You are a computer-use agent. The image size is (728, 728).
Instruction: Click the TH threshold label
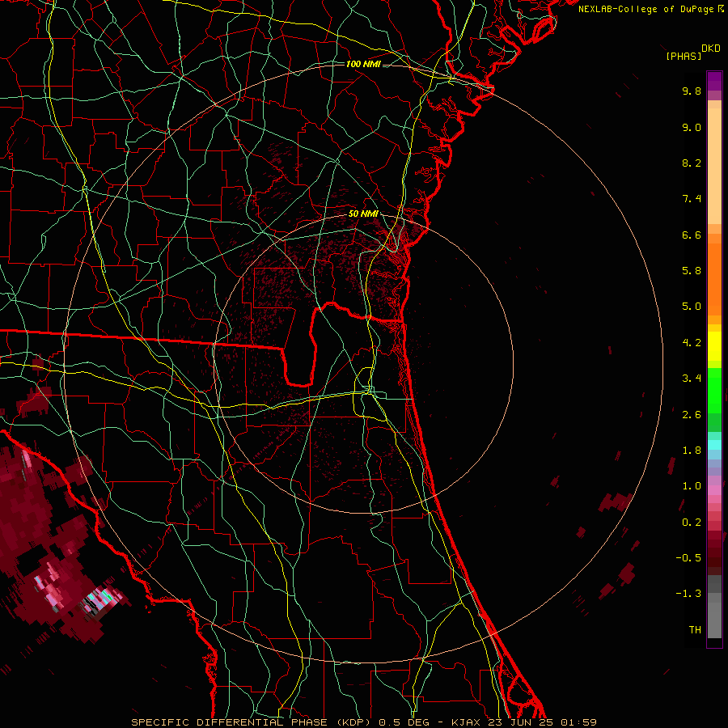tap(695, 630)
